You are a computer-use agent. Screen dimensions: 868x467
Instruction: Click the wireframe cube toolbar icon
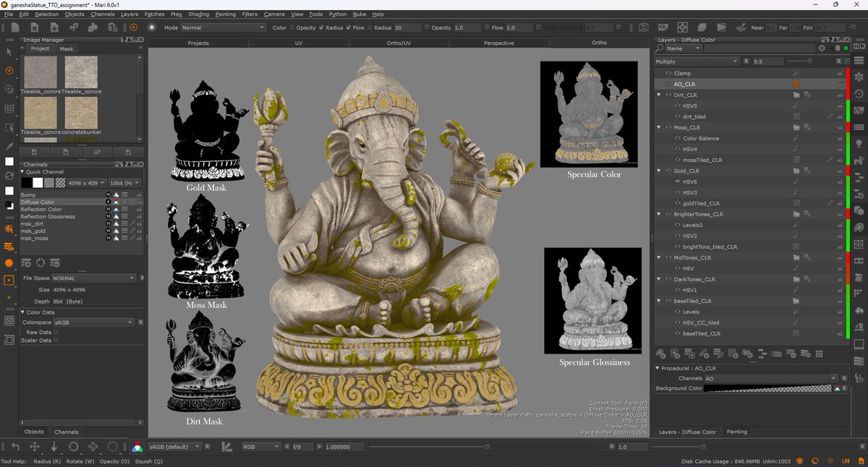pos(643,27)
